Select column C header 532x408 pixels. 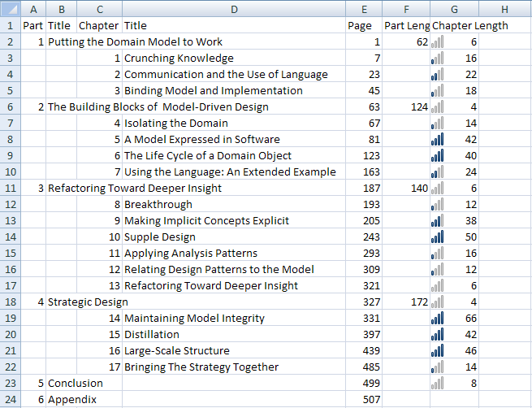99,9
